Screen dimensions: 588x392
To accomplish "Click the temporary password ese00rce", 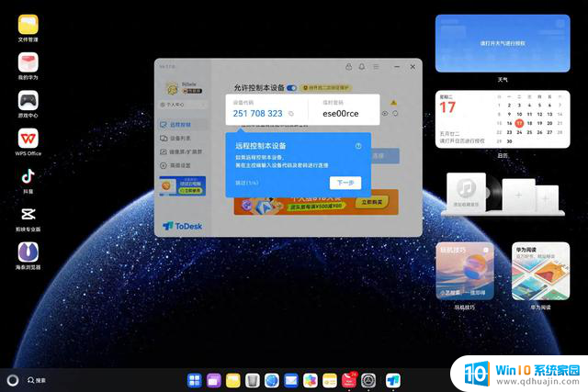I will pos(341,114).
